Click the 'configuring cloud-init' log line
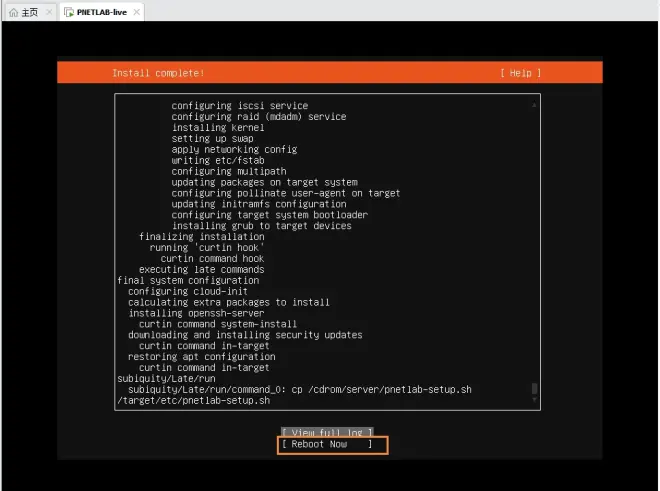Viewport: 660px width, 491px height. (x=188, y=291)
